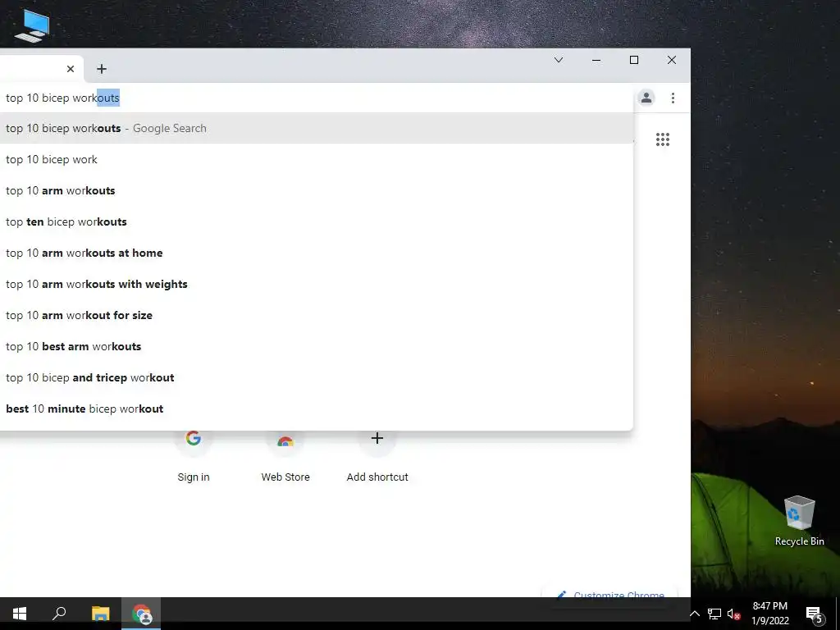Select 'top 10 arm workout for size'
840x630 pixels.
pyautogui.click(x=316, y=315)
